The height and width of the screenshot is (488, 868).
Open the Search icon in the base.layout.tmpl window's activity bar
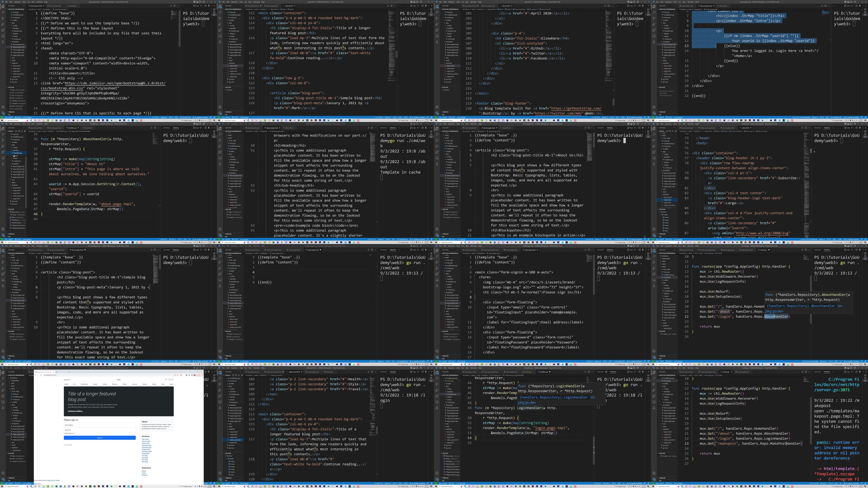(3, 12)
